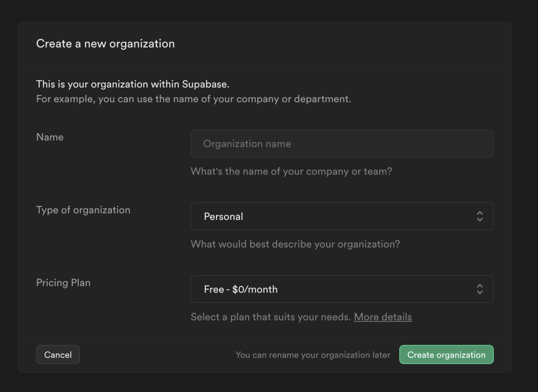Click "Select a plan that suits your needs" text
The height and width of the screenshot is (392, 538).
(x=270, y=317)
